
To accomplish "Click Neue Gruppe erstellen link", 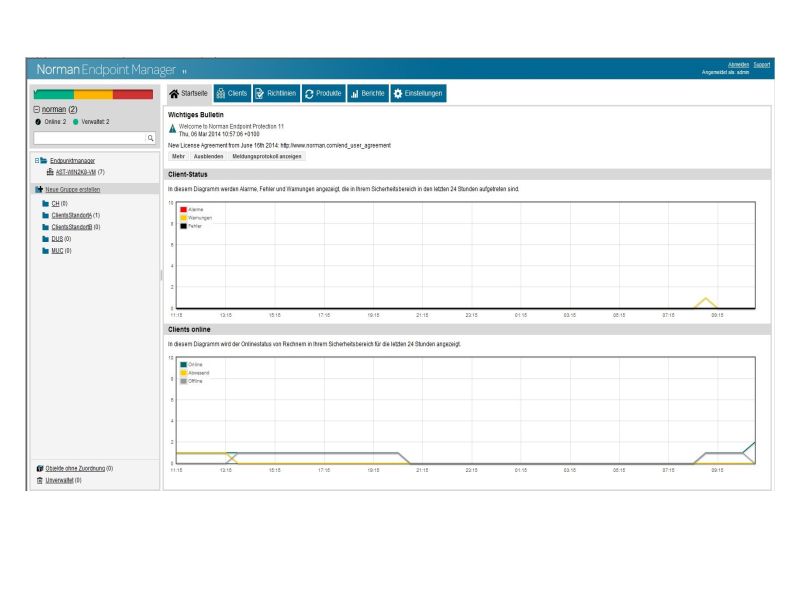I will 73,189.
